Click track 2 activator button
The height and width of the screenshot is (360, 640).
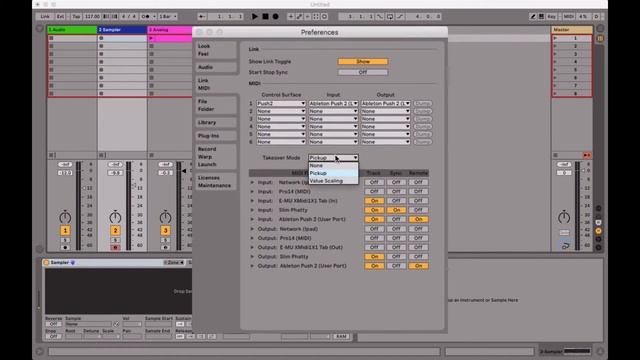(115, 231)
